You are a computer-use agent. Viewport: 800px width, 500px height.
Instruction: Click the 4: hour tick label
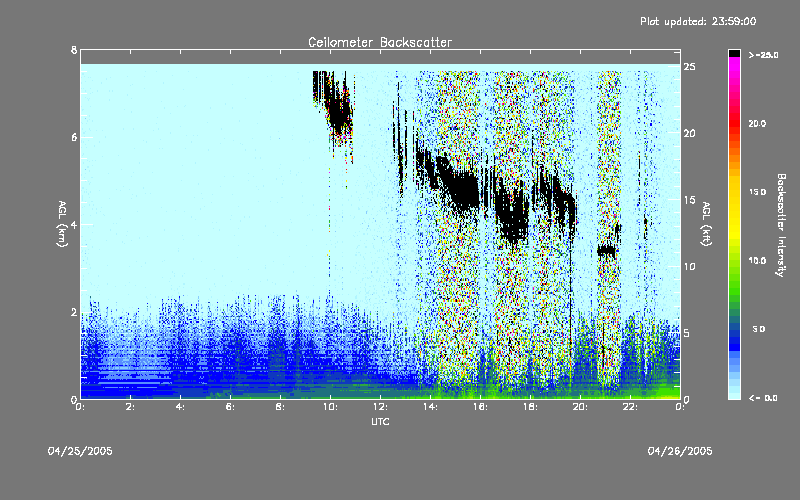[x=180, y=407]
